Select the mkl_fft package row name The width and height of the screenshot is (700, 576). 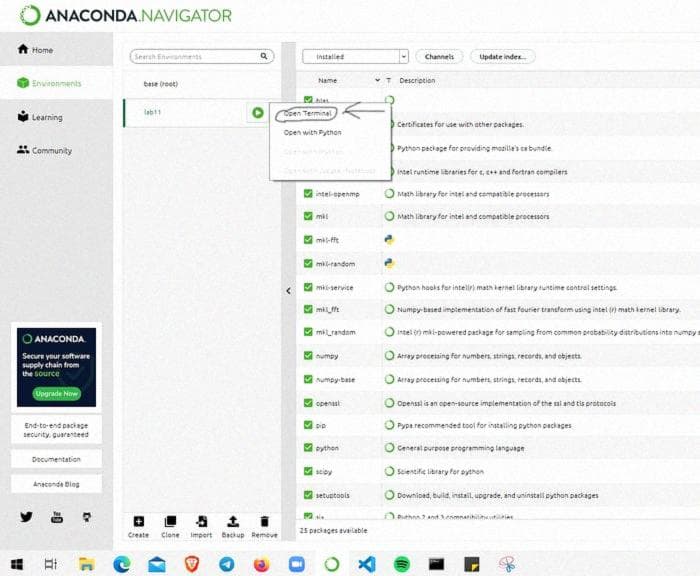click(x=327, y=309)
